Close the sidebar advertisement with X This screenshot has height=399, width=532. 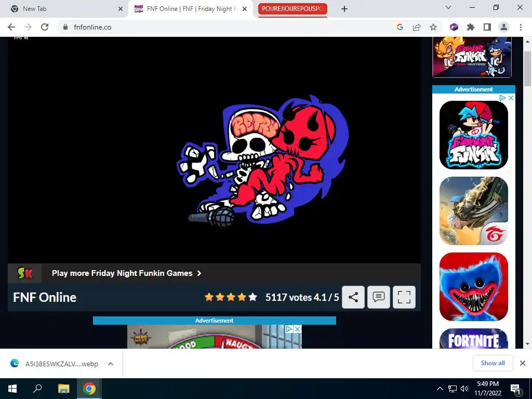tap(511, 98)
